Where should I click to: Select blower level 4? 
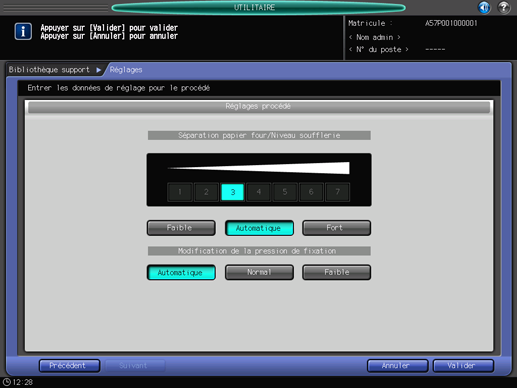[259, 192]
